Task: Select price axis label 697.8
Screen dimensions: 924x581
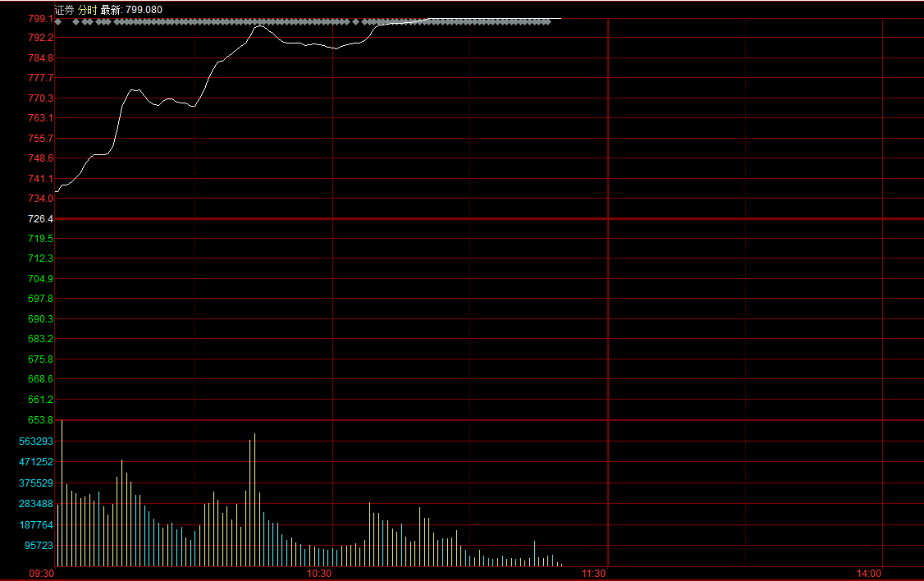Action: (41, 299)
